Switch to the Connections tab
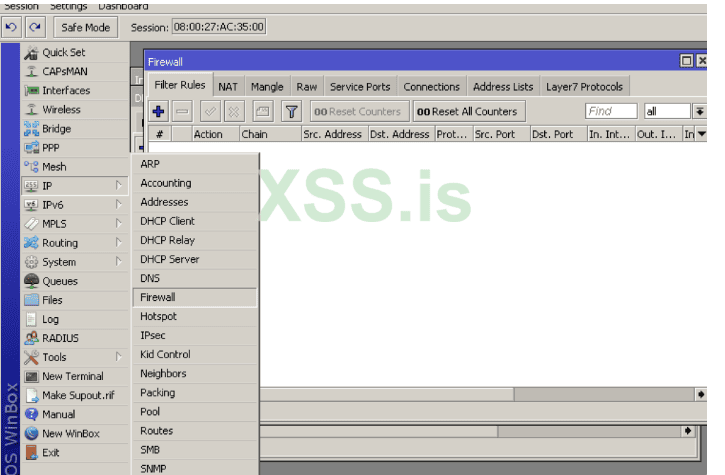Viewport: 725px width, 475px height. click(x=431, y=87)
